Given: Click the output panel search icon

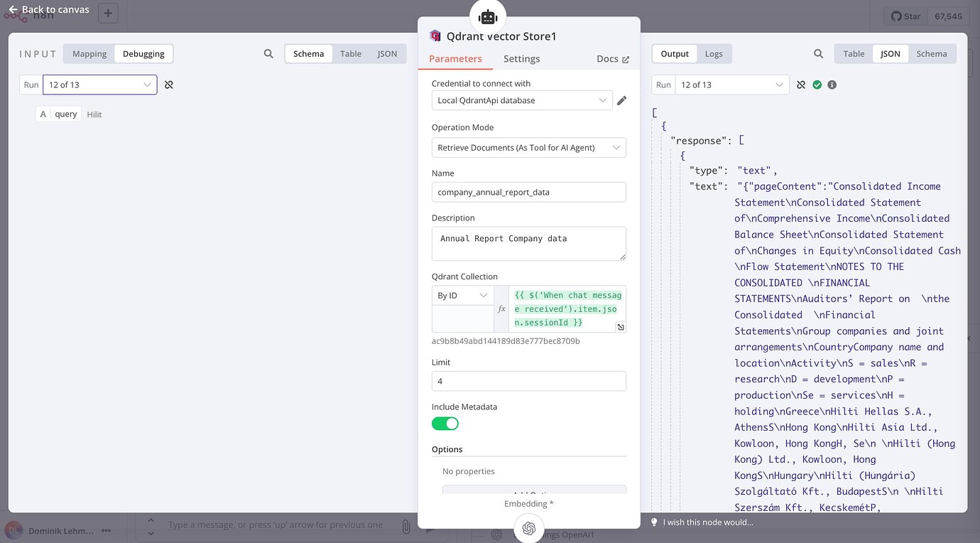Looking at the screenshot, I should 819,54.
